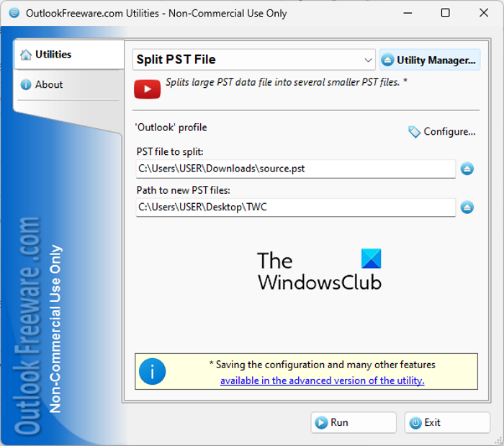Click the blue info icon in notice
504x446 pixels.
[152, 371]
